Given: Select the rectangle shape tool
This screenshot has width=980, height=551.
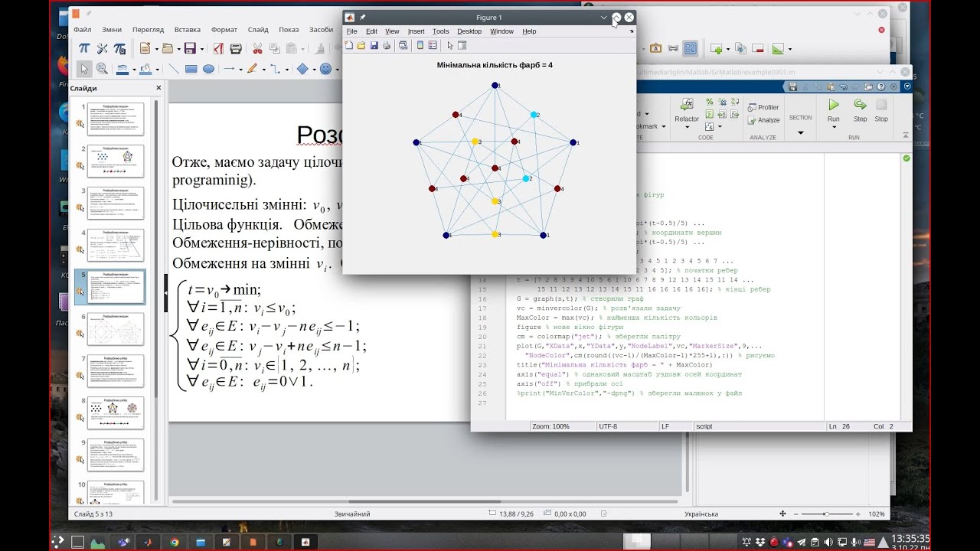Looking at the screenshot, I should coord(191,69).
